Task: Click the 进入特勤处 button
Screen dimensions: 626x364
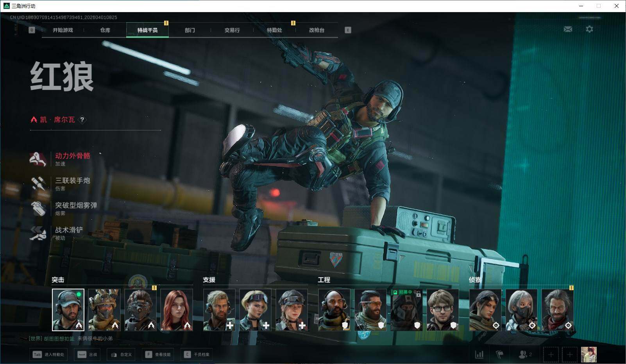Action: coord(48,355)
